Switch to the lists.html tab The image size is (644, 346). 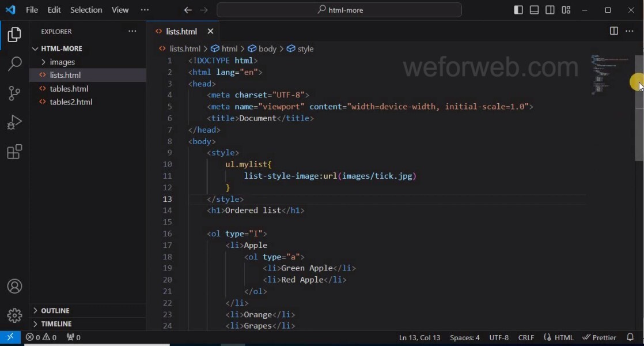[x=180, y=31]
